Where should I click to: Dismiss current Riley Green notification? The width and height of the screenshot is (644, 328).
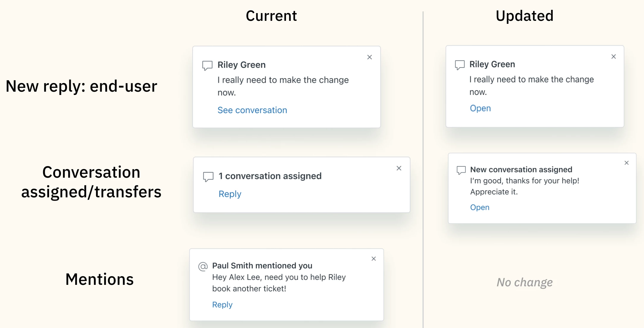pyautogui.click(x=370, y=57)
